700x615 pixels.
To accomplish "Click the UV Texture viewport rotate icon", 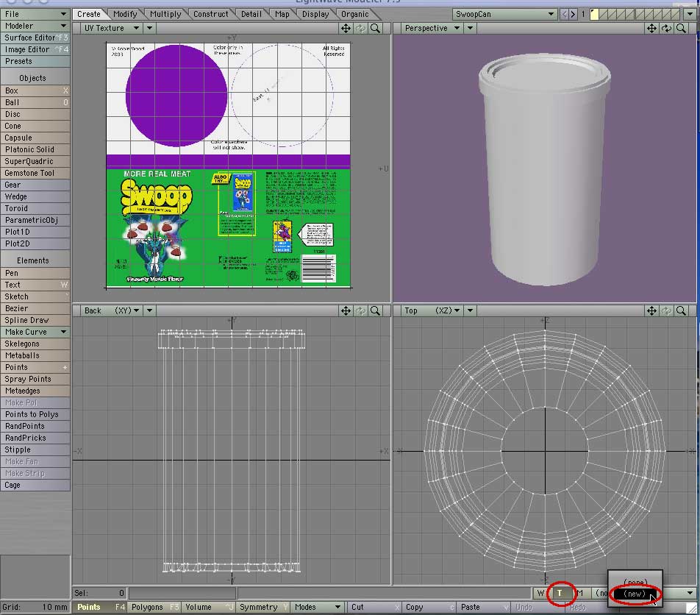I will [360, 28].
